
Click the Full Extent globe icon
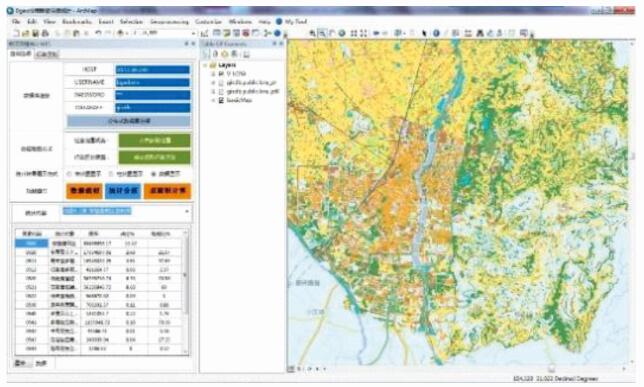(x=342, y=33)
